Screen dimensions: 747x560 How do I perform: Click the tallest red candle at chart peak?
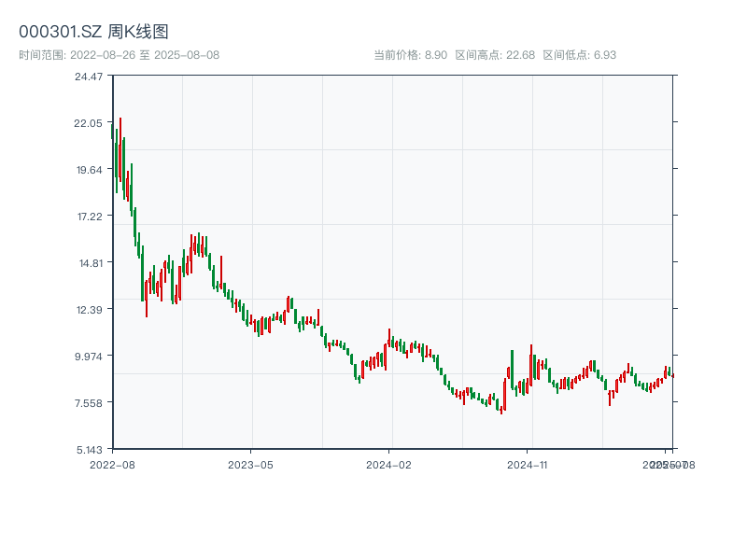point(120,149)
